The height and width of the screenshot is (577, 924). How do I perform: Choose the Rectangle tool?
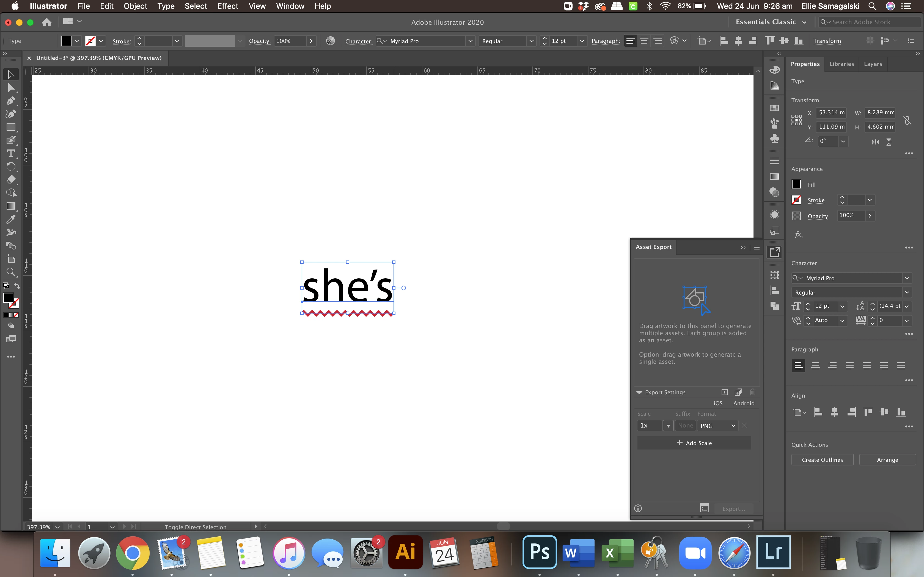(x=11, y=127)
